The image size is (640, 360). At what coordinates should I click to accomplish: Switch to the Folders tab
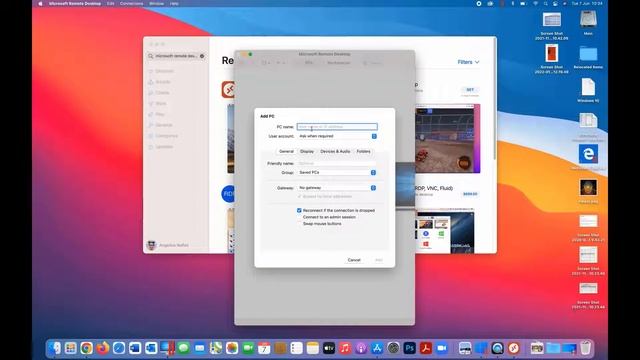point(363,151)
